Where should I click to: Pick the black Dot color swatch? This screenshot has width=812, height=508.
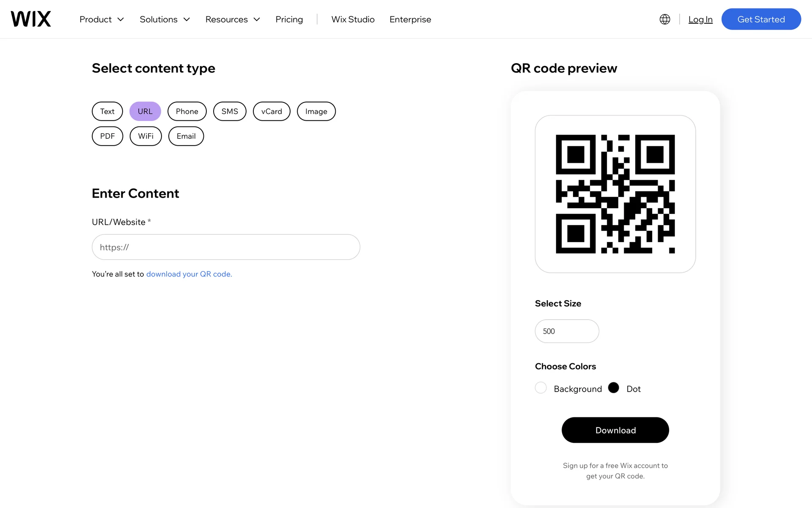pyautogui.click(x=613, y=388)
